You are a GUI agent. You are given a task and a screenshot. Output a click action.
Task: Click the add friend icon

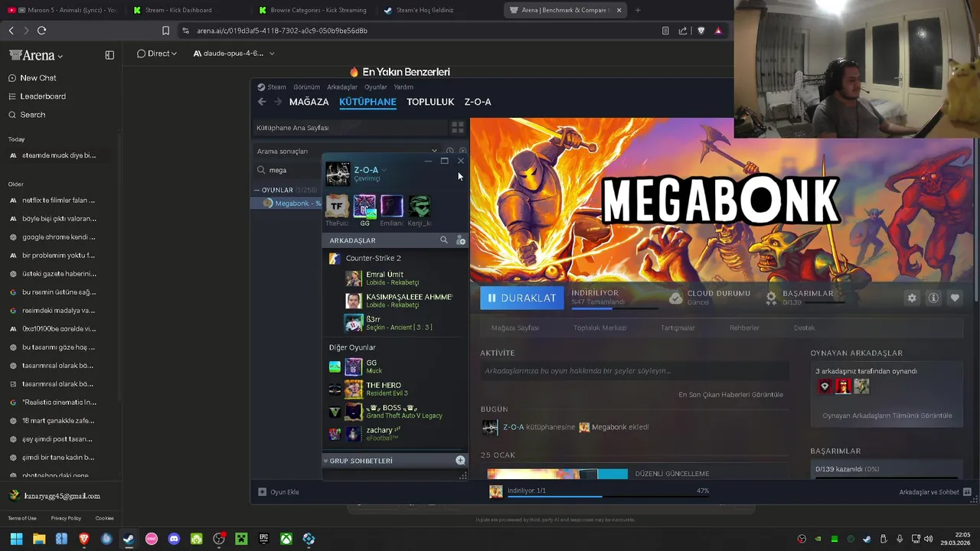(461, 240)
